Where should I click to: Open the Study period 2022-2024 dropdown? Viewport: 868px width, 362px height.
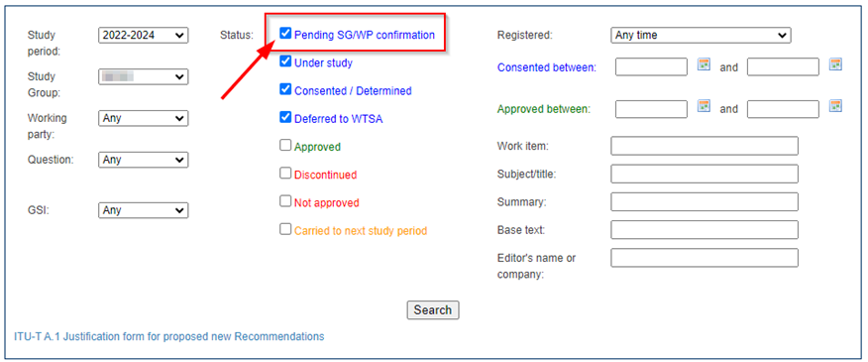click(144, 36)
